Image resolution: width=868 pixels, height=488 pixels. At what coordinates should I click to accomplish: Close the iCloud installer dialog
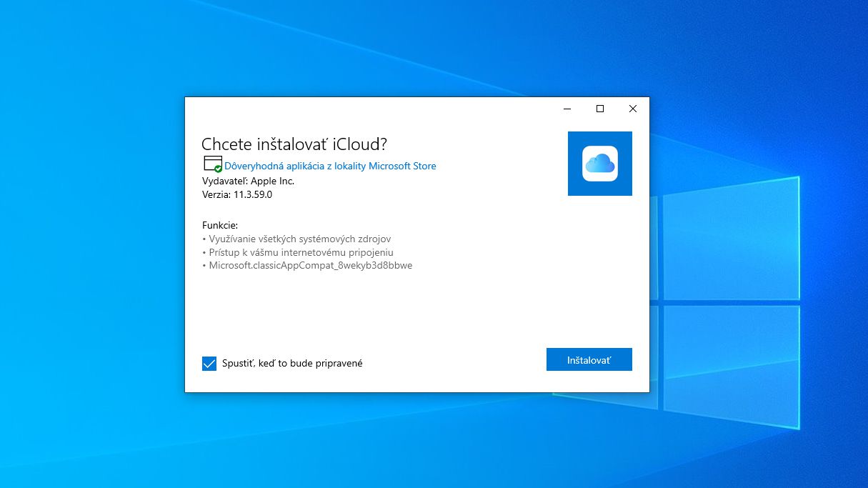pos(632,109)
